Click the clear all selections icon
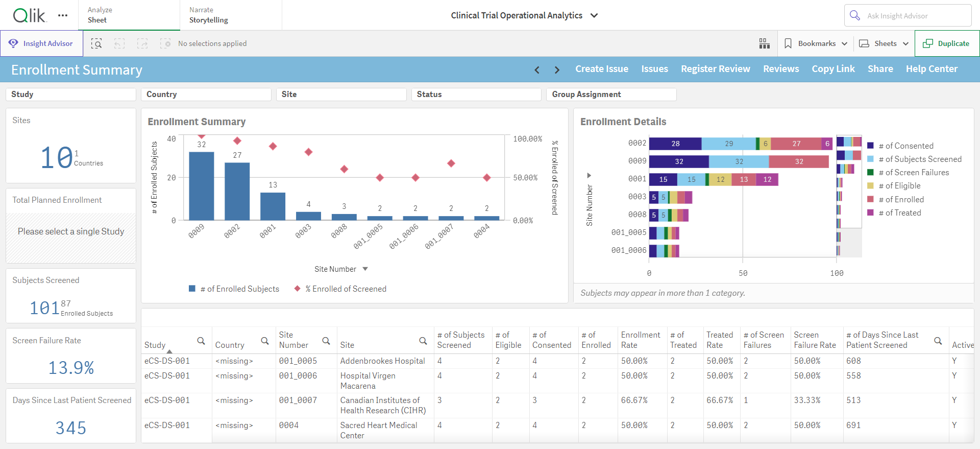This screenshot has width=980, height=449. tap(165, 43)
